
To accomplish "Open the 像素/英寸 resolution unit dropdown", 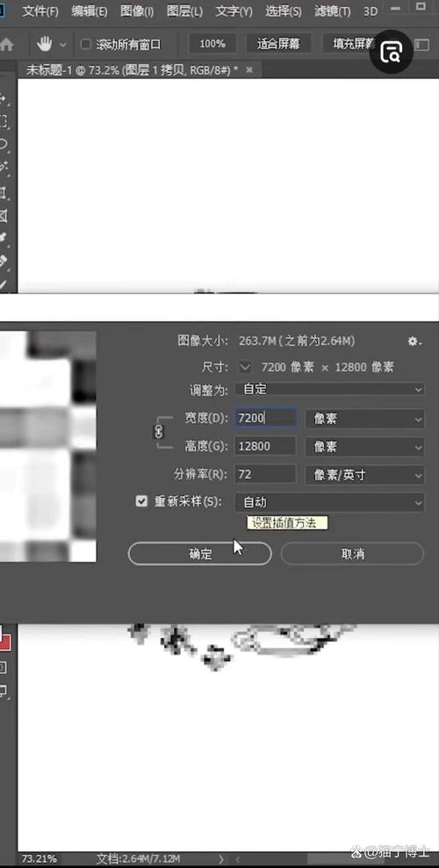I will [x=365, y=475].
